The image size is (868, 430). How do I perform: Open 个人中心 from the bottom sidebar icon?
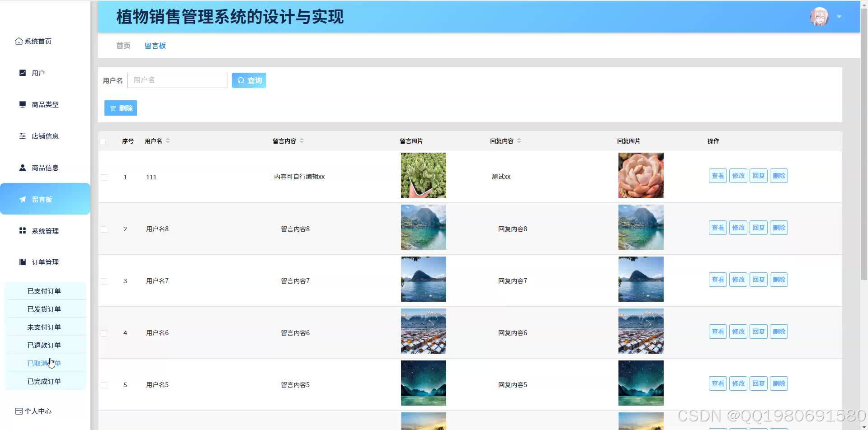click(x=19, y=411)
